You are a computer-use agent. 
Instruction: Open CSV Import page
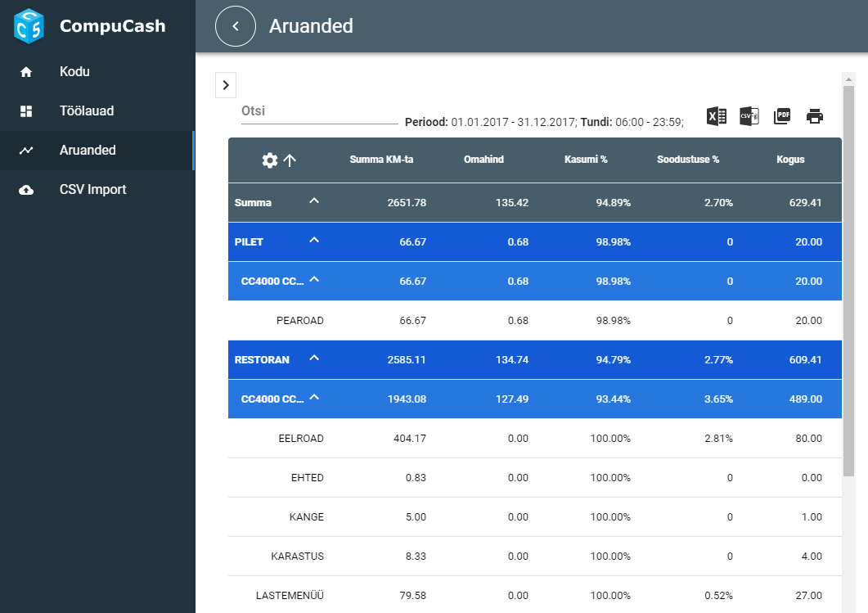(92, 190)
